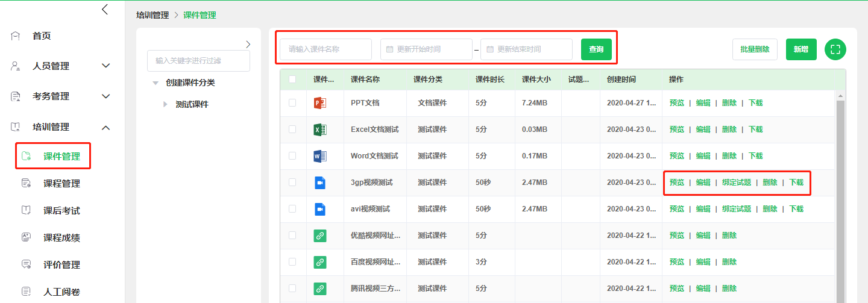Collapse the sidebar with the left arrow
This screenshot has height=303, width=868.
105,9
